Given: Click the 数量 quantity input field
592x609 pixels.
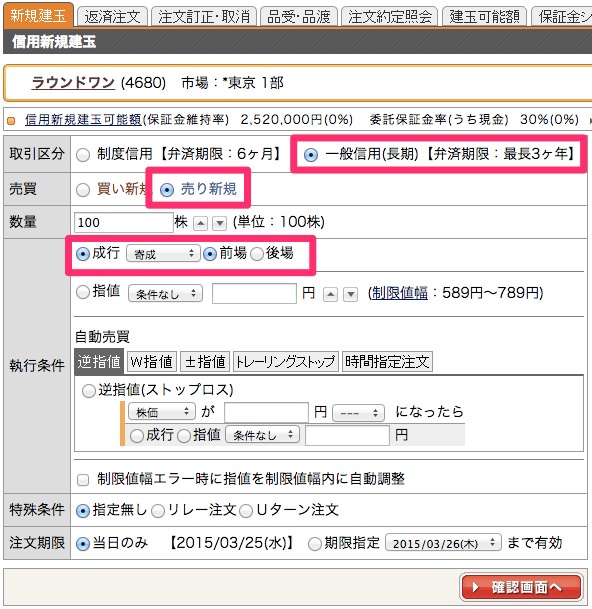Looking at the screenshot, I should [x=124, y=223].
